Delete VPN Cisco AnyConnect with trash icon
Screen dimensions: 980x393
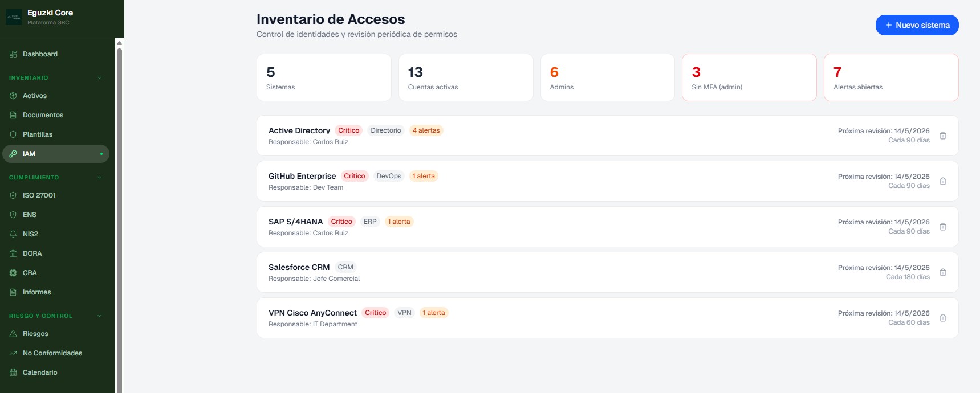point(942,318)
